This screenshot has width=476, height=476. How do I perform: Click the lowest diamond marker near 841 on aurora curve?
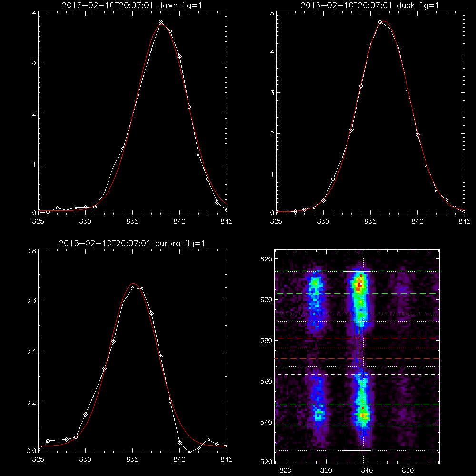(189, 453)
